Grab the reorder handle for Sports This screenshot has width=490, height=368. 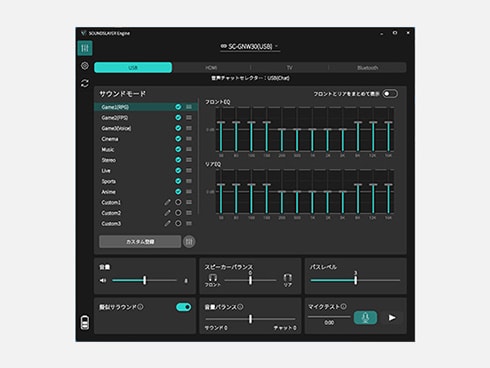click(189, 181)
